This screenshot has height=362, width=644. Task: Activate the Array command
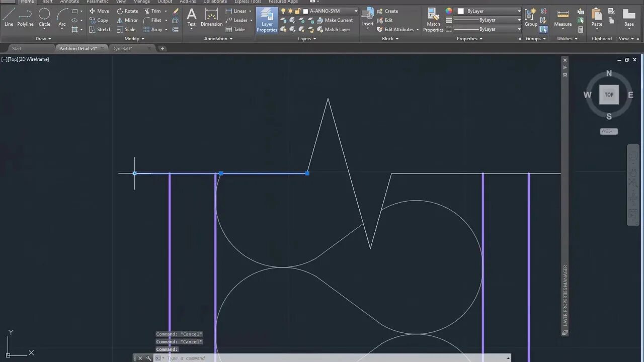[x=153, y=29]
